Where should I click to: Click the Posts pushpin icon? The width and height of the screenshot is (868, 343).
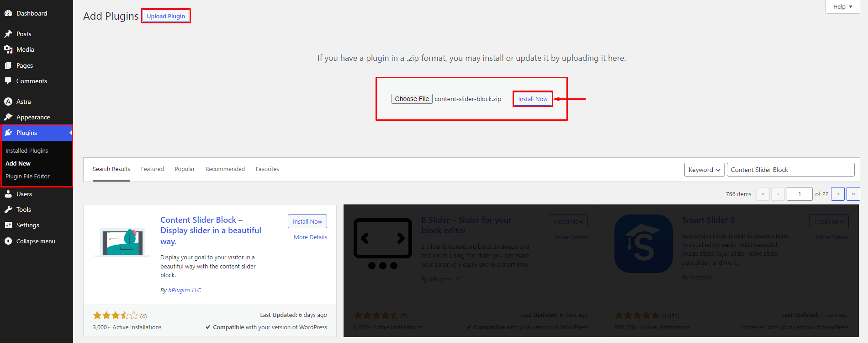(8, 34)
